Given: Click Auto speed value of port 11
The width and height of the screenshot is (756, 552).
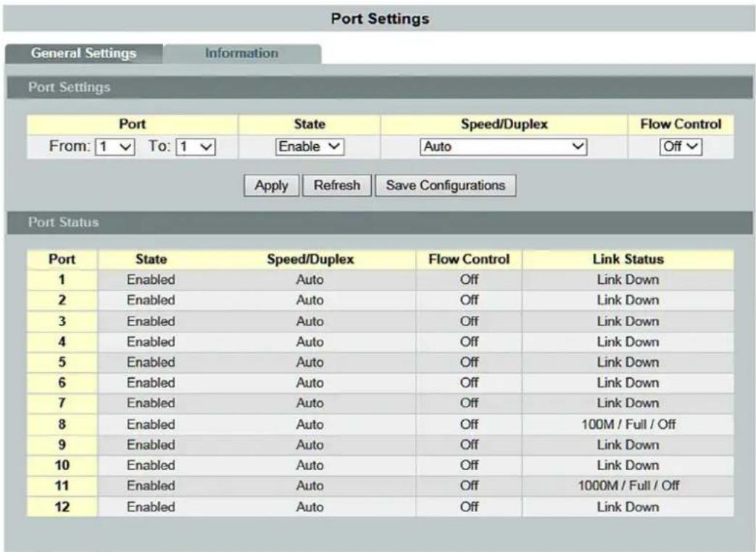Looking at the screenshot, I should click(x=310, y=486).
